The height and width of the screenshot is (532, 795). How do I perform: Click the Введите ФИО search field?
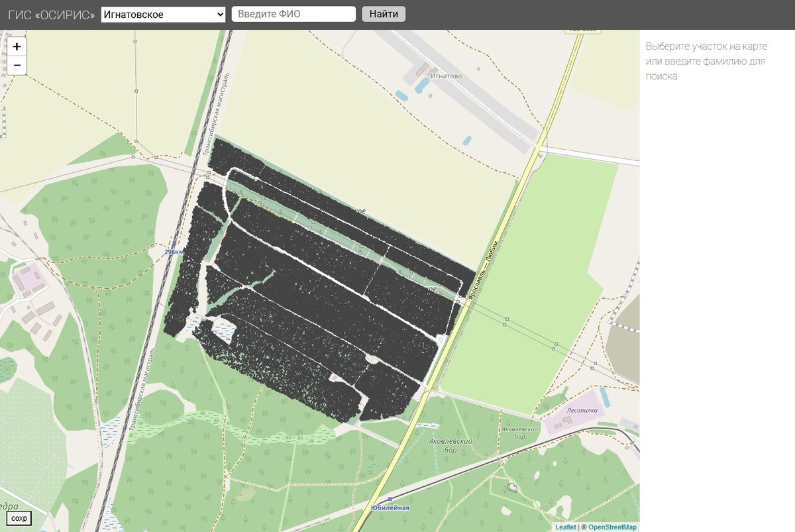coord(293,14)
